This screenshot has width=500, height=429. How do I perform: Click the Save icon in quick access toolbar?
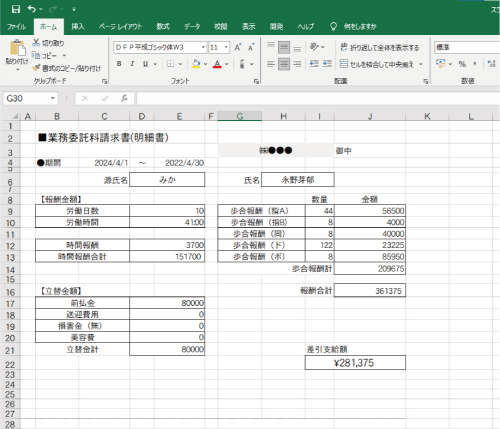click(x=16, y=9)
